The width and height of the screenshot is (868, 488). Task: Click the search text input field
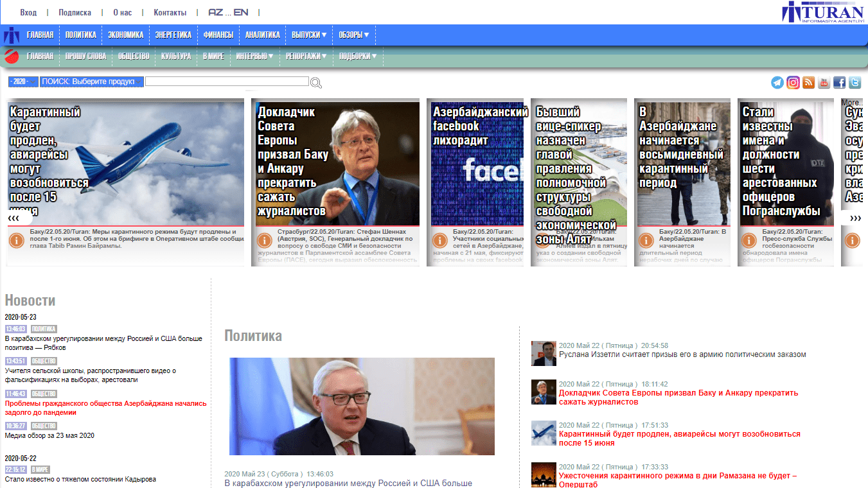[x=227, y=82]
